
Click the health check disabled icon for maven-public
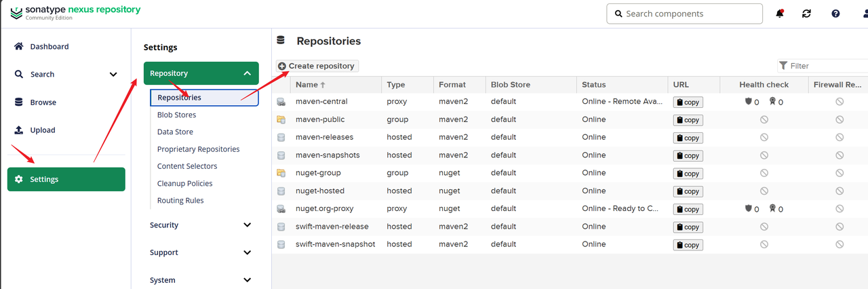tap(764, 119)
